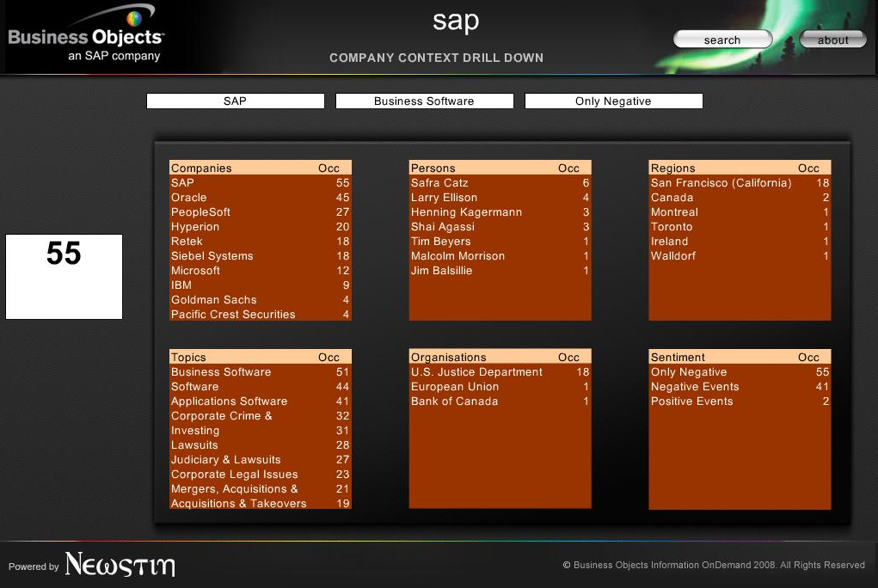This screenshot has width=878, height=588.
Task: Choose Mergers, Acquisitions & topic
Action: point(261,488)
